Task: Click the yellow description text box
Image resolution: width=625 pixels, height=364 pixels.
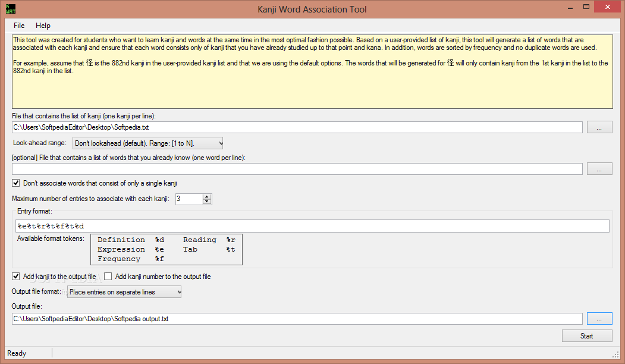Action: (x=313, y=72)
